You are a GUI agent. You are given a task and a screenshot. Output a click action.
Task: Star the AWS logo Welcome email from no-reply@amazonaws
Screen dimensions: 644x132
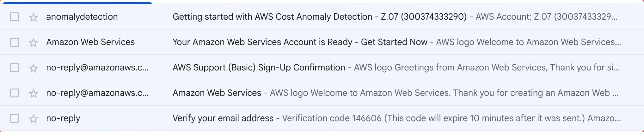(33, 93)
